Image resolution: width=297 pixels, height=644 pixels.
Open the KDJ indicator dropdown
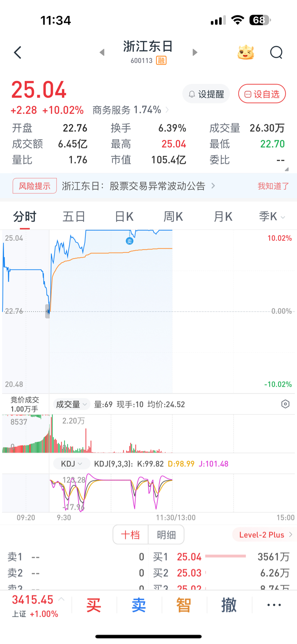coord(72,464)
